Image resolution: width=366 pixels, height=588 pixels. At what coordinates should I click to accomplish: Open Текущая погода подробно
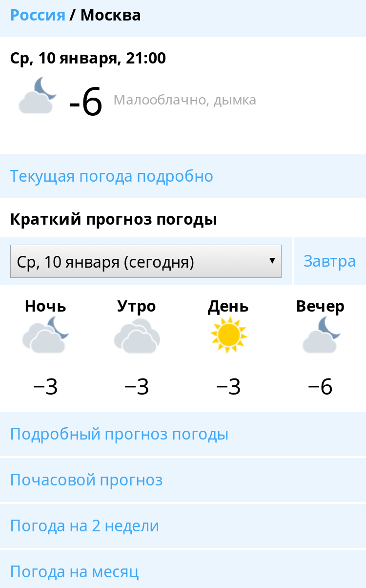click(x=112, y=176)
